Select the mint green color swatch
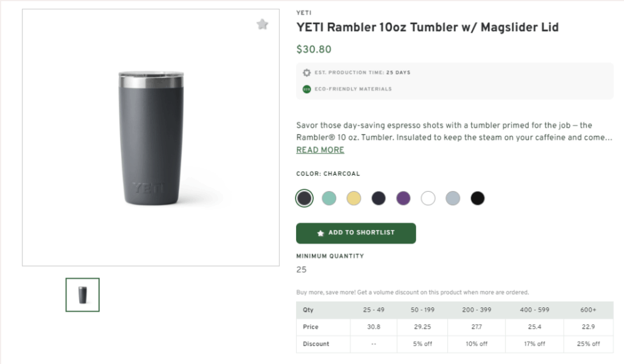Screen dimensions: 624x364 328,198
